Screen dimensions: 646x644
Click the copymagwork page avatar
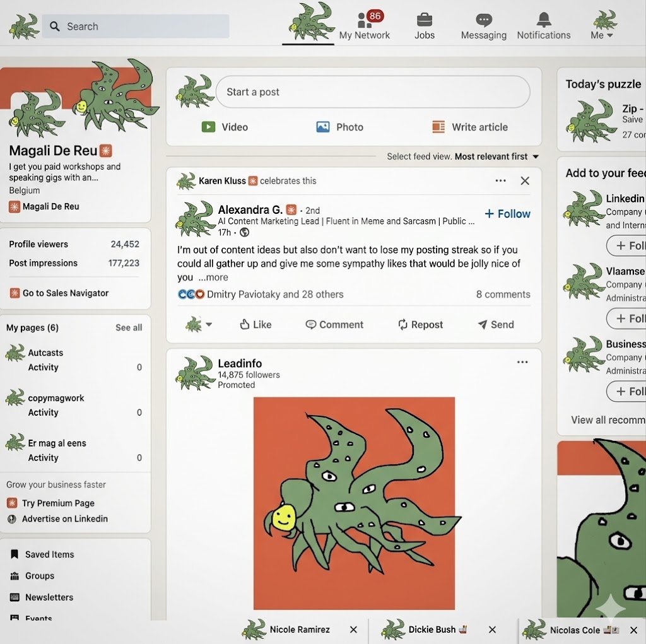pos(16,398)
